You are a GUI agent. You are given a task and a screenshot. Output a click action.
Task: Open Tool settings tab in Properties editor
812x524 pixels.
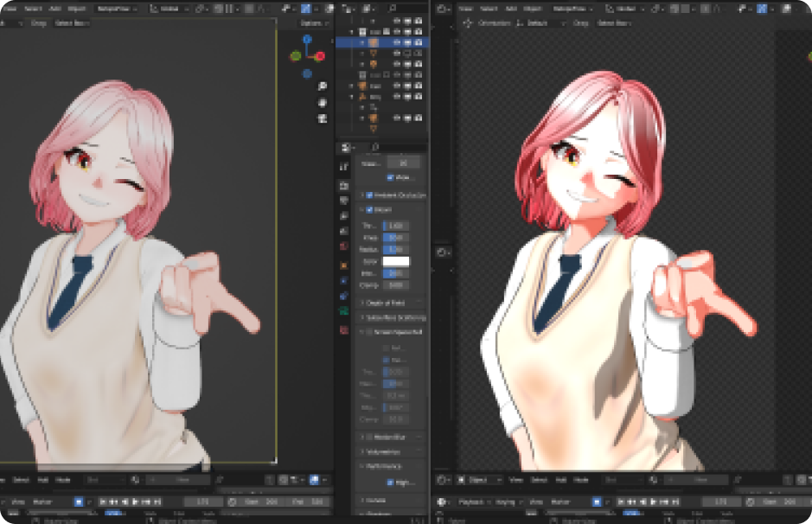click(x=344, y=167)
